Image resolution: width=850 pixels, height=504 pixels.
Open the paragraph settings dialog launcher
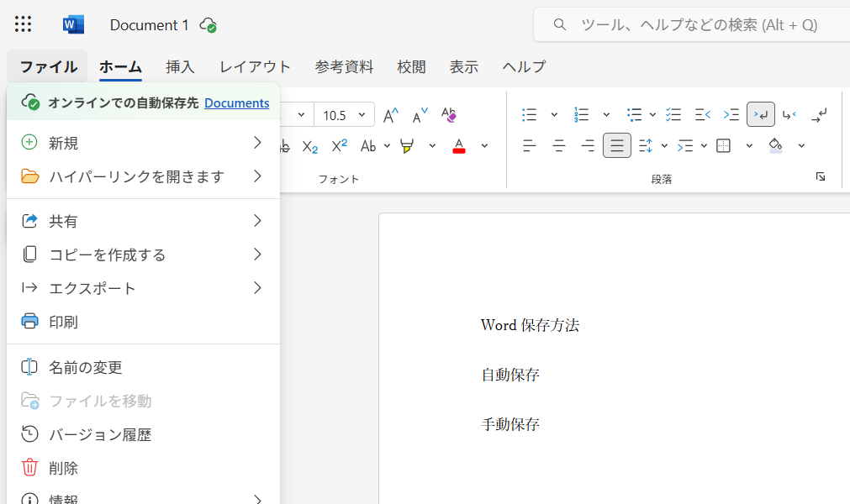tap(821, 177)
